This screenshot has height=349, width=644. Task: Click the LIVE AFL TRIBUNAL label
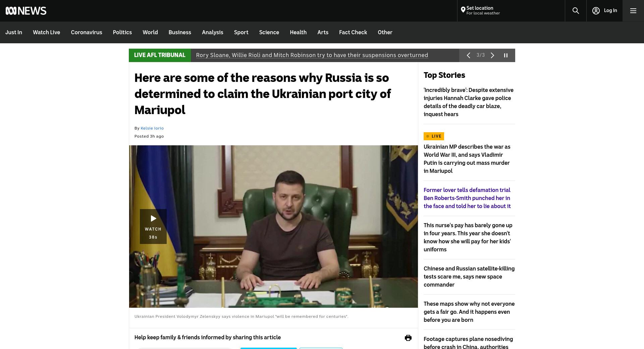click(160, 55)
